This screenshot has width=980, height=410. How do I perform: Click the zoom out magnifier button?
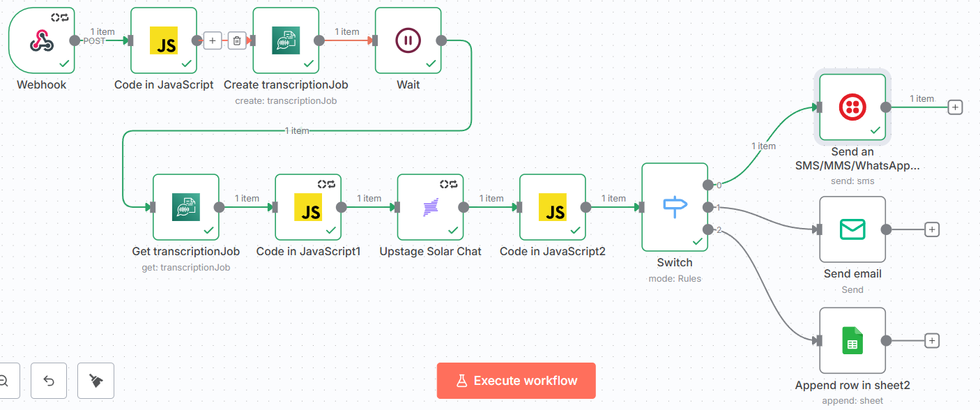(3, 381)
